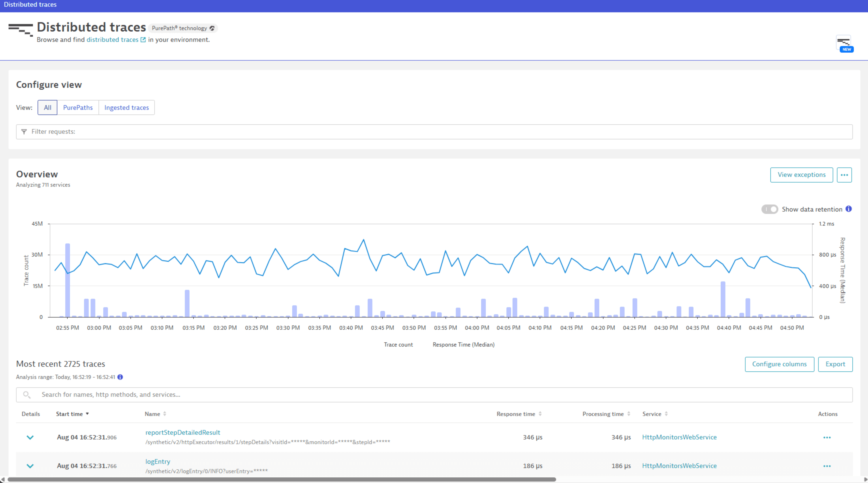Sort by Service column arrows
The height and width of the screenshot is (483, 868).
pos(666,414)
